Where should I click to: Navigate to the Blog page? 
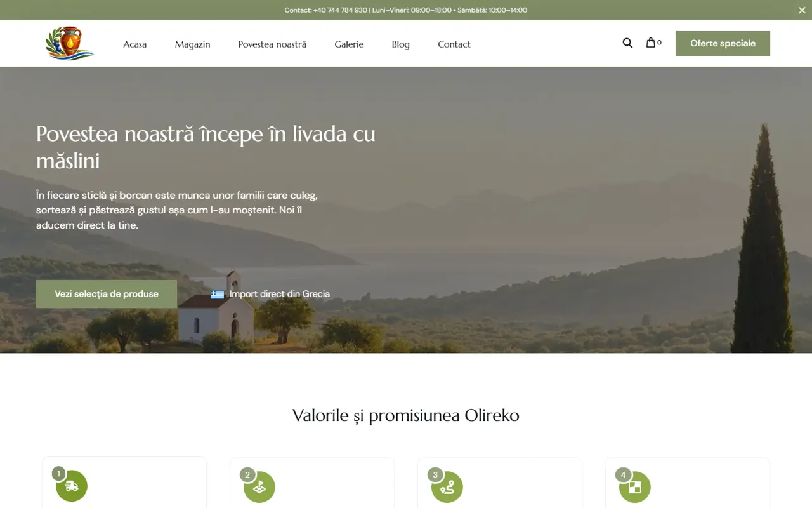[401, 44]
